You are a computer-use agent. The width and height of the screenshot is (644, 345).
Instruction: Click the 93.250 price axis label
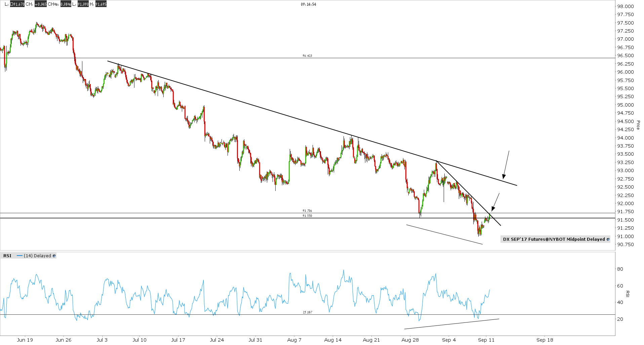click(625, 162)
